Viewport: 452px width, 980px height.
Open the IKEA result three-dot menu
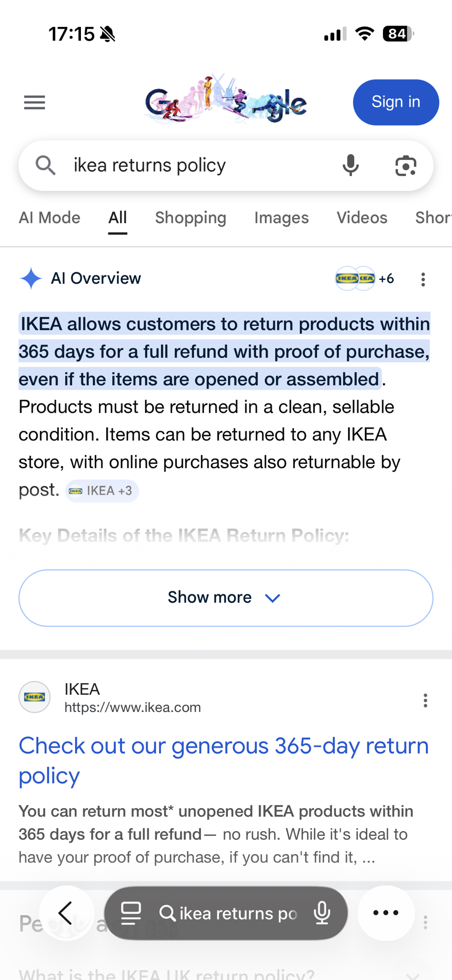[425, 700]
